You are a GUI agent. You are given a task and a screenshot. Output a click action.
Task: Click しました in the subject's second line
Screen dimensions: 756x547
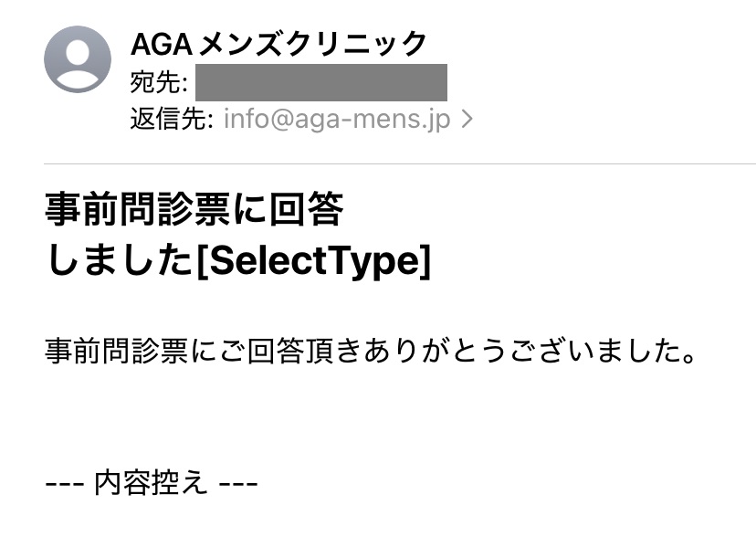coord(120,261)
